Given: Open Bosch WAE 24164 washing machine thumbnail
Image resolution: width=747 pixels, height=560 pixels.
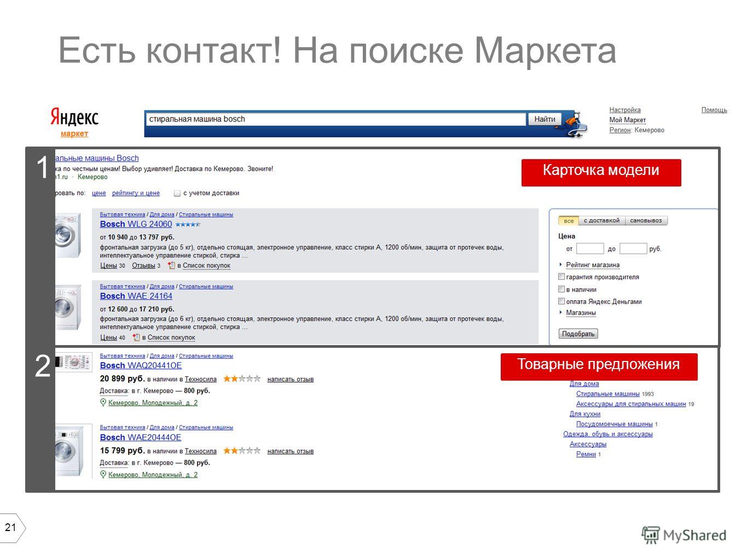Looking at the screenshot, I should pyautogui.click(x=68, y=307).
